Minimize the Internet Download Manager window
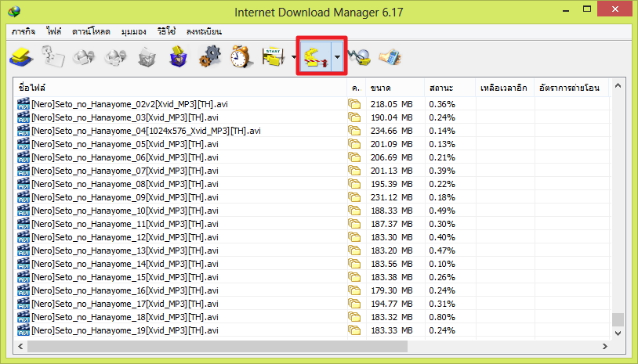This screenshot has width=638, height=364. click(x=567, y=9)
